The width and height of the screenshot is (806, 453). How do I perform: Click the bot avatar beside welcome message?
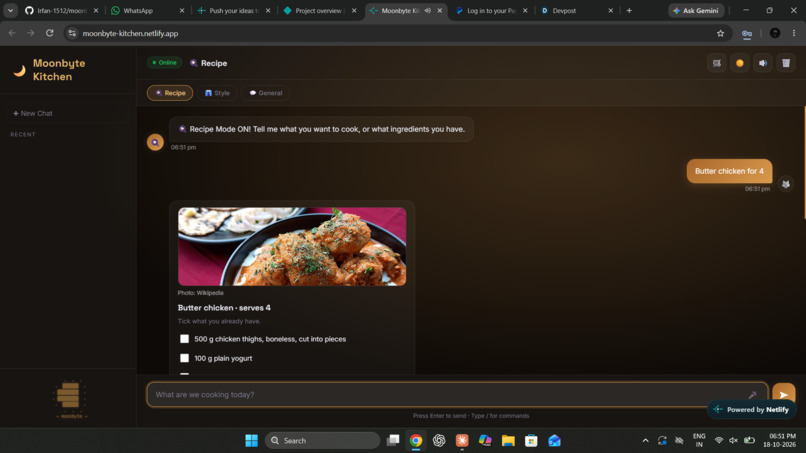point(155,142)
